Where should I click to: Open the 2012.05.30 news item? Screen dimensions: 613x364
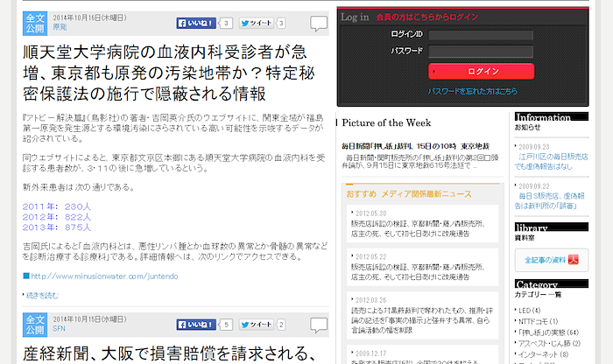tap(422, 224)
